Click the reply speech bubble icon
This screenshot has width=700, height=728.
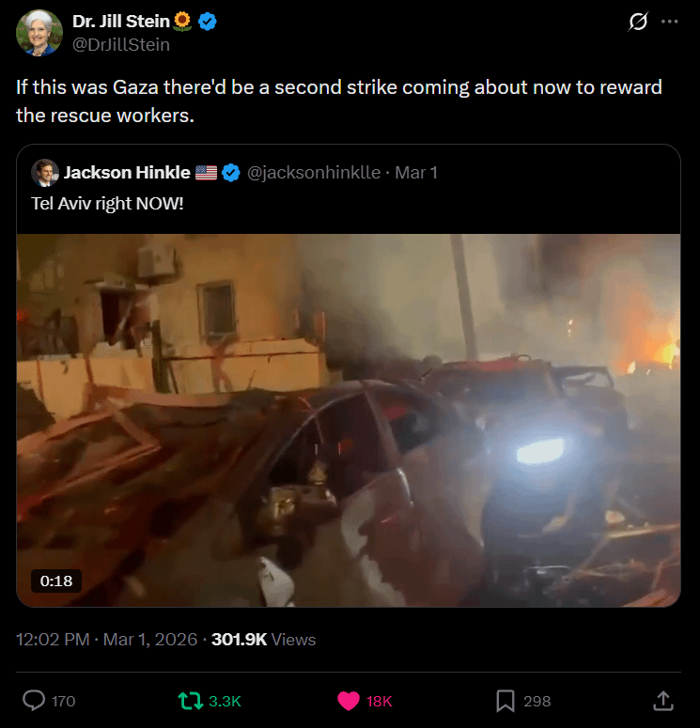click(x=34, y=701)
